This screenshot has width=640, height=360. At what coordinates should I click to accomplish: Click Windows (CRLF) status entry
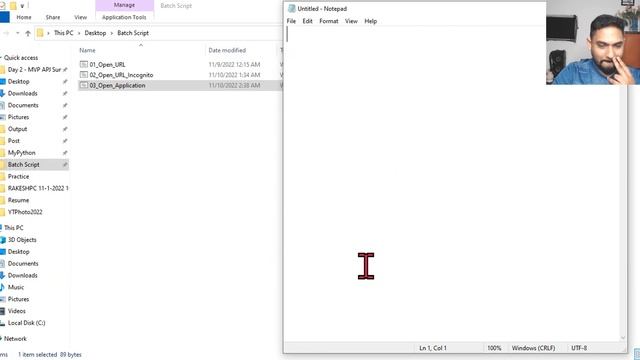(533, 348)
